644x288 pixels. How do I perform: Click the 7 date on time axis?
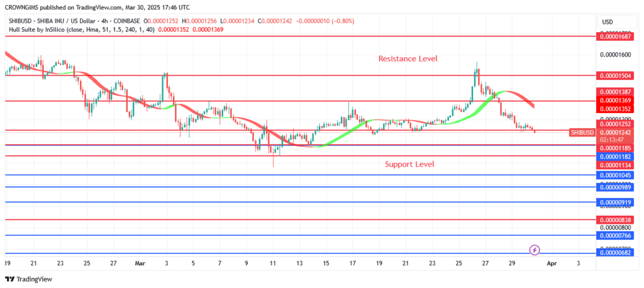(x=219, y=263)
